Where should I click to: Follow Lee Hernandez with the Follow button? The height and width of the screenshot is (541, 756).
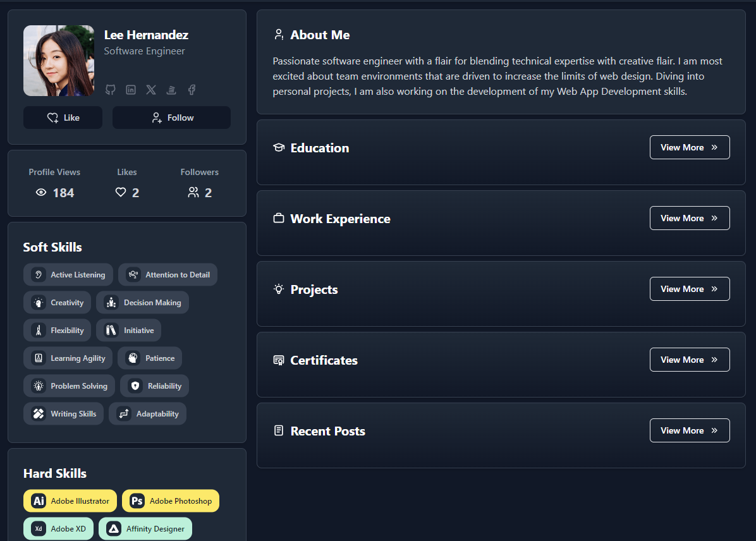[172, 118]
